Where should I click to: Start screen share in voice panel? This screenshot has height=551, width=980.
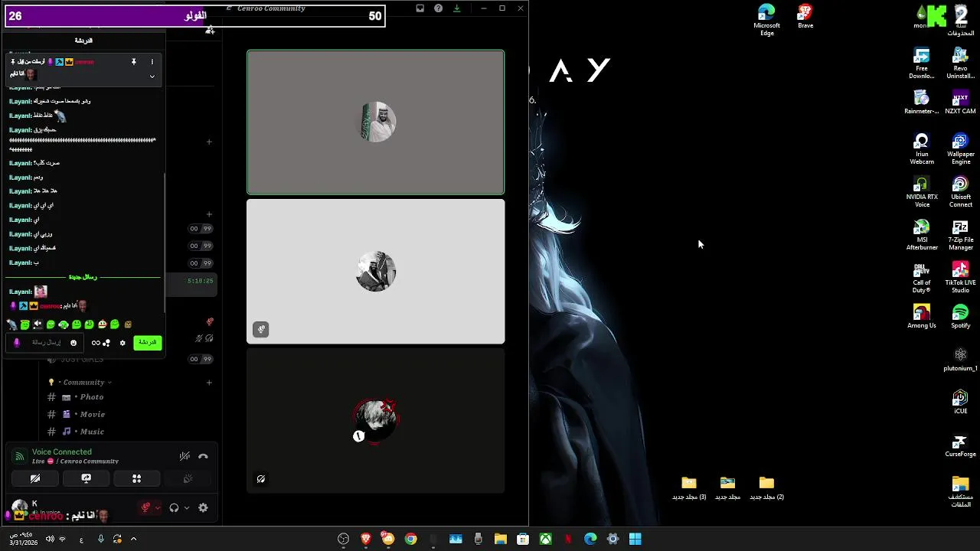click(x=86, y=478)
